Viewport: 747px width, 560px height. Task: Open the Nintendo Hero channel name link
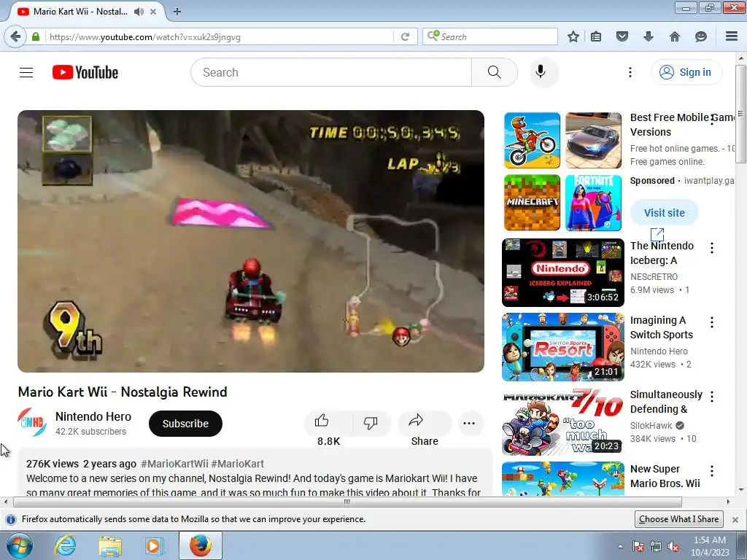tap(93, 416)
